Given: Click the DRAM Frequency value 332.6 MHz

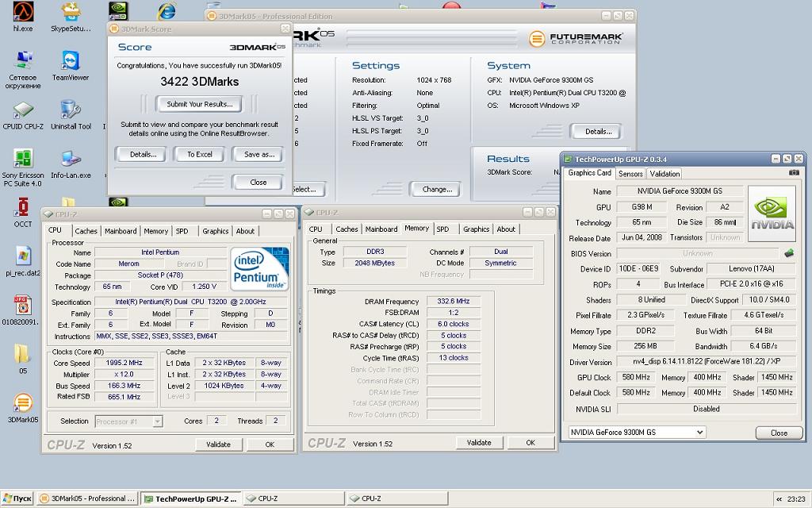Looking at the screenshot, I should 453,301.
